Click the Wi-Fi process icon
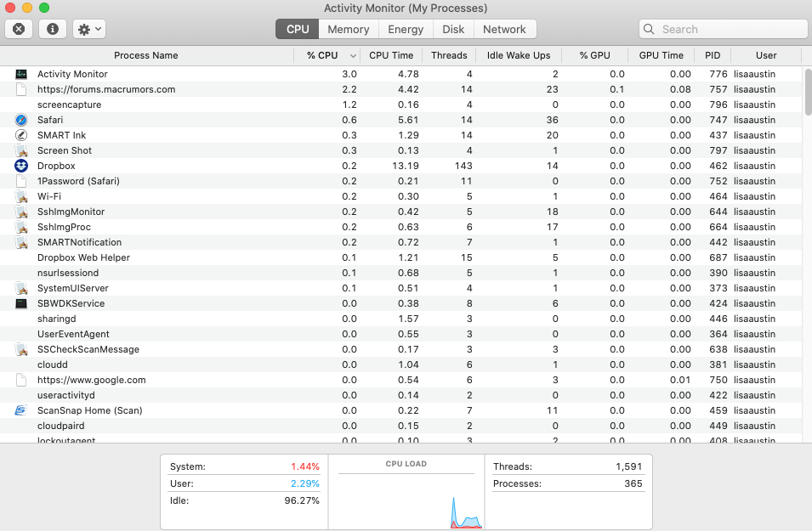 point(21,196)
